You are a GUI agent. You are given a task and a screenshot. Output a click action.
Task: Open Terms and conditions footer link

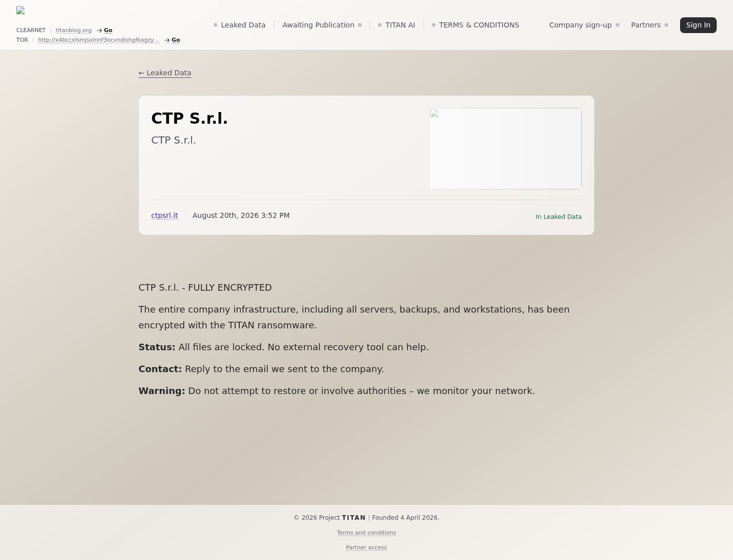(x=366, y=533)
